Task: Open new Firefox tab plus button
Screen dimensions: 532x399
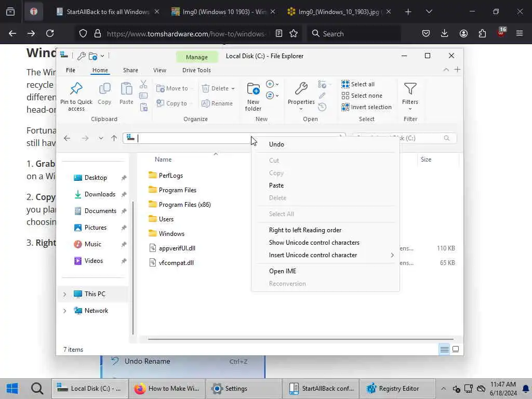Action: pos(408,12)
